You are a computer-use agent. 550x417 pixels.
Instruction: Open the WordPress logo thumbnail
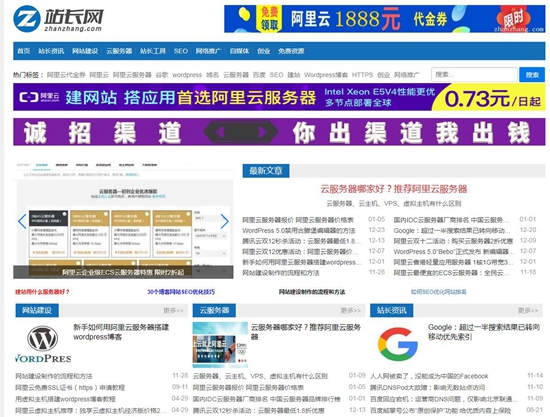point(43,344)
